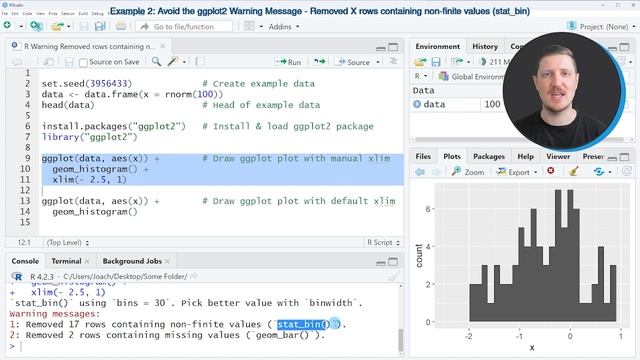The image size is (640, 360).
Task: Toggle the document outline icon
Action: [393, 61]
